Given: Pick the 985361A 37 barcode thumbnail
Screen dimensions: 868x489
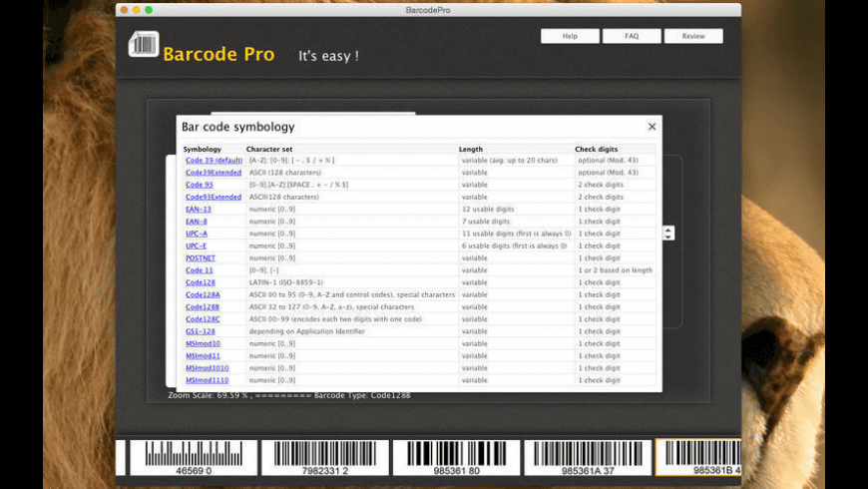Looking at the screenshot, I should [588, 457].
